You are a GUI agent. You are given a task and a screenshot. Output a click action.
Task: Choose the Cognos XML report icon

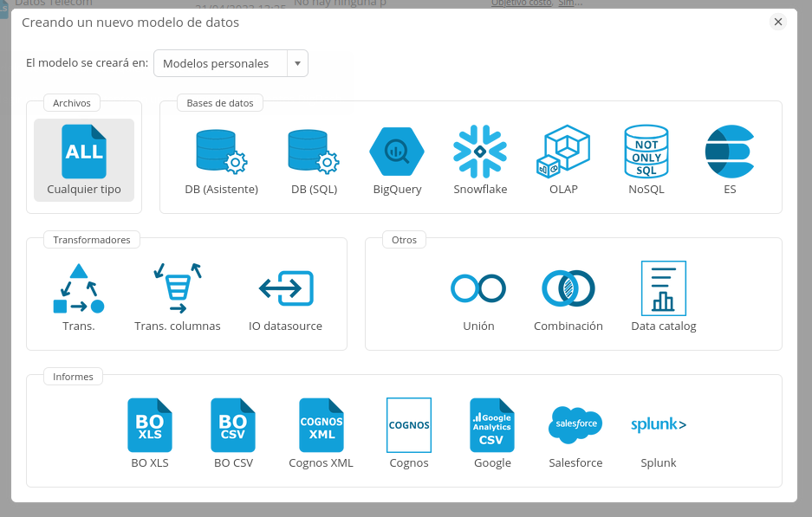(321, 425)
